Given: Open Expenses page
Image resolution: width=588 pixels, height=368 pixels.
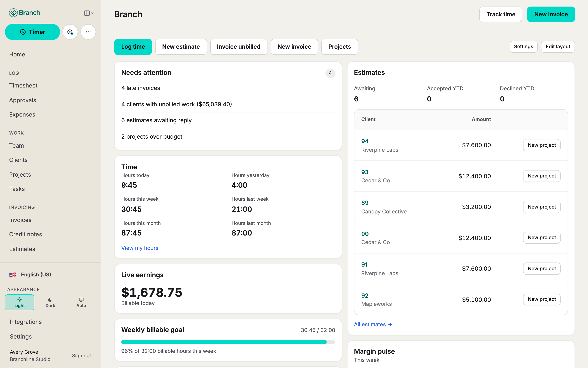Looking at the screenshot, I should click(22, 114).
